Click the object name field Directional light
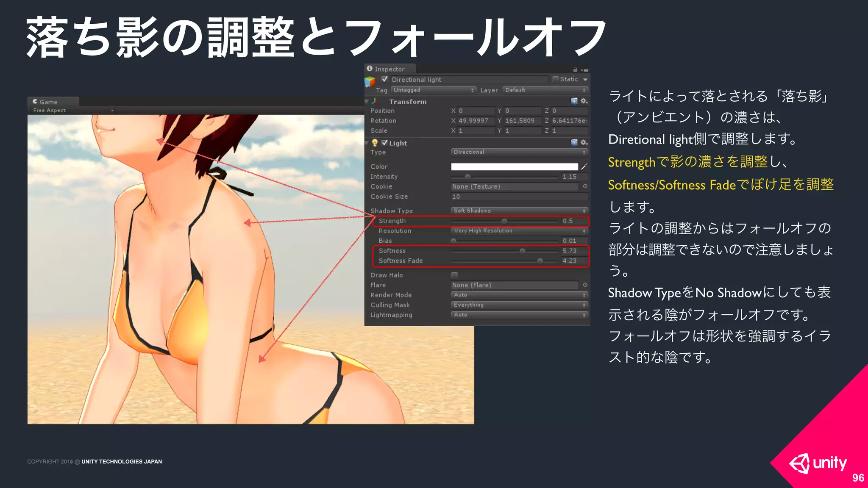868x488 pixels. tap(469, 80)
